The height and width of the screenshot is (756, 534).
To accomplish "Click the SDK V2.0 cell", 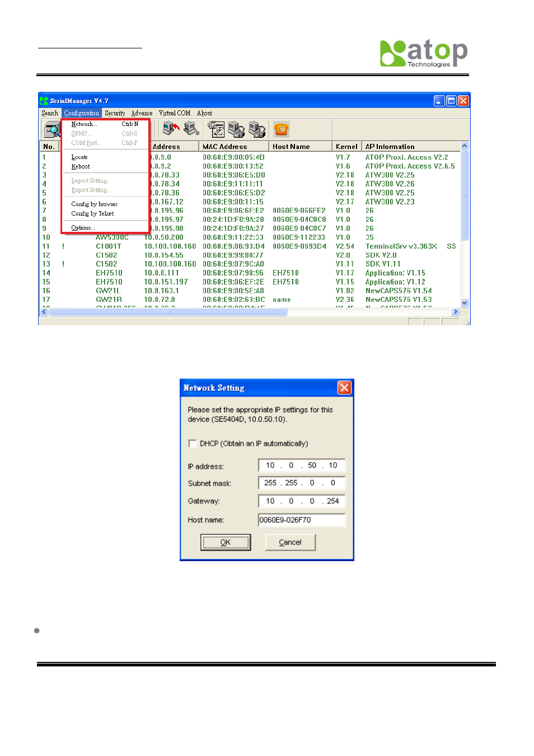I will pyautogui.click(x=381, y=255).
